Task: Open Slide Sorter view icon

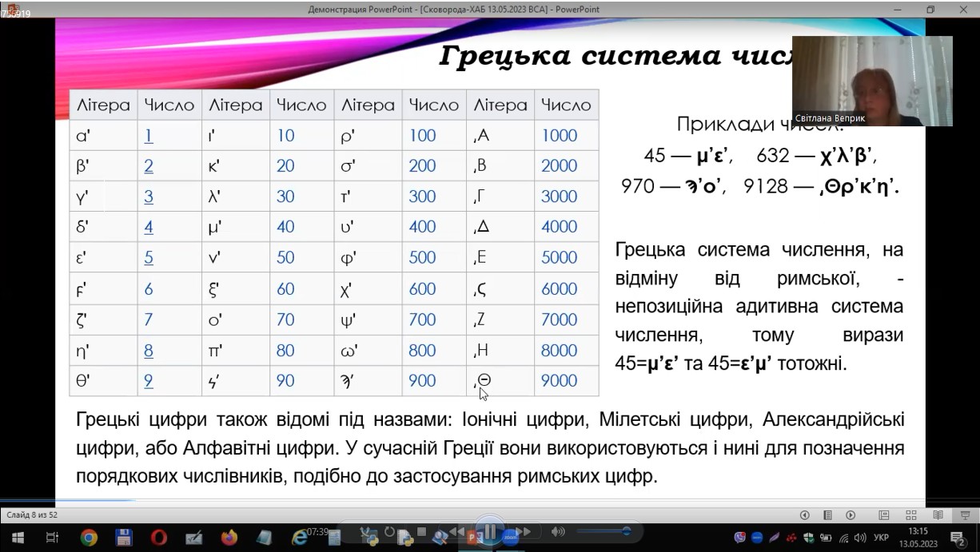Action: [911, 515]
